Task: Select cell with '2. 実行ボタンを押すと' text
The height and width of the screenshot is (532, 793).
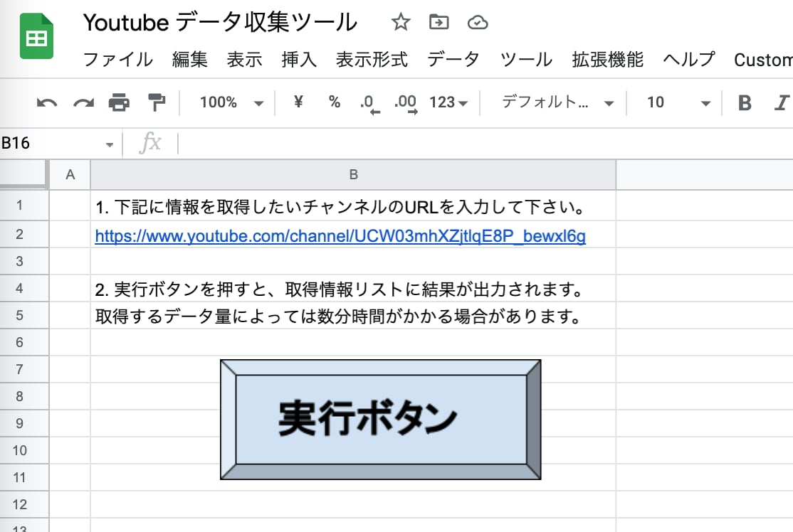Action: [x=353, y=289]
